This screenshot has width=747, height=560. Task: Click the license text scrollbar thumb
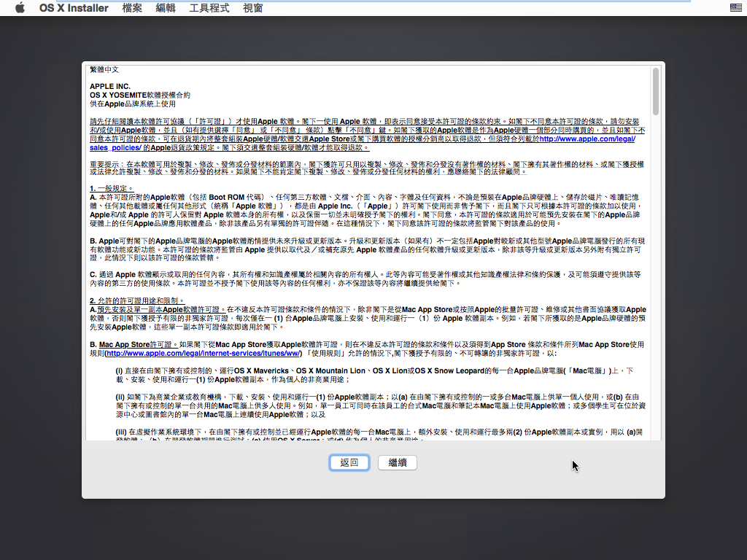656,91
